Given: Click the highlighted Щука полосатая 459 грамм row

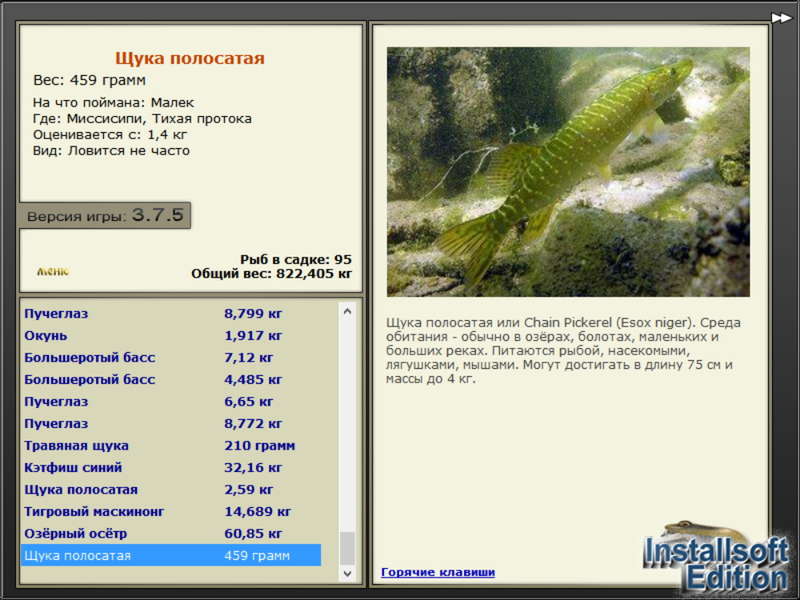Looking at the screenshot, I should click(171, 555).
